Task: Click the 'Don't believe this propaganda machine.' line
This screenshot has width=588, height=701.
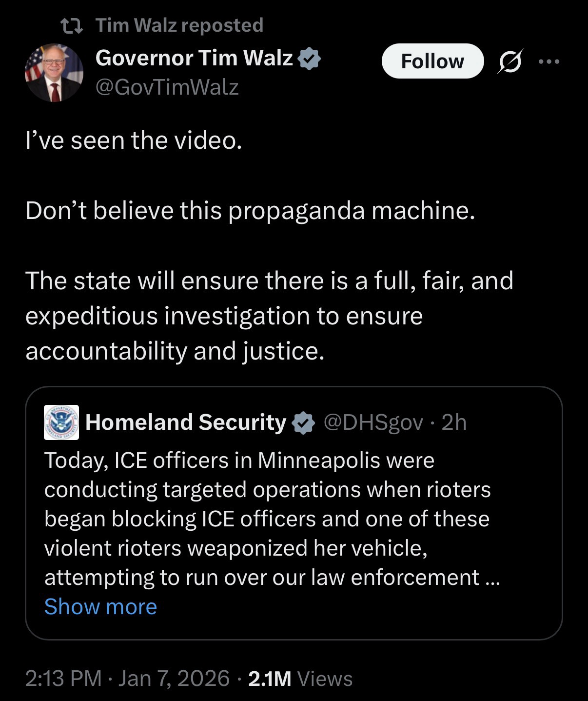Action: click(250, 211)
